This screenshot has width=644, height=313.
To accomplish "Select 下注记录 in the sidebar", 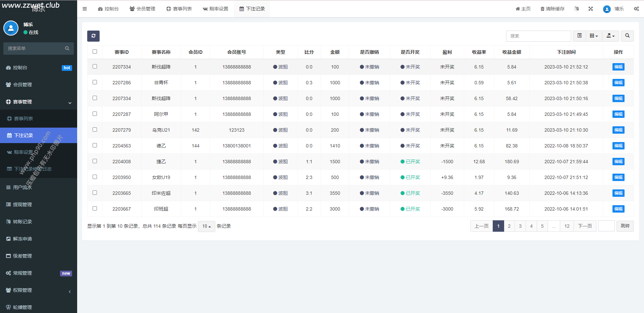I will click(x=39, y=135).
